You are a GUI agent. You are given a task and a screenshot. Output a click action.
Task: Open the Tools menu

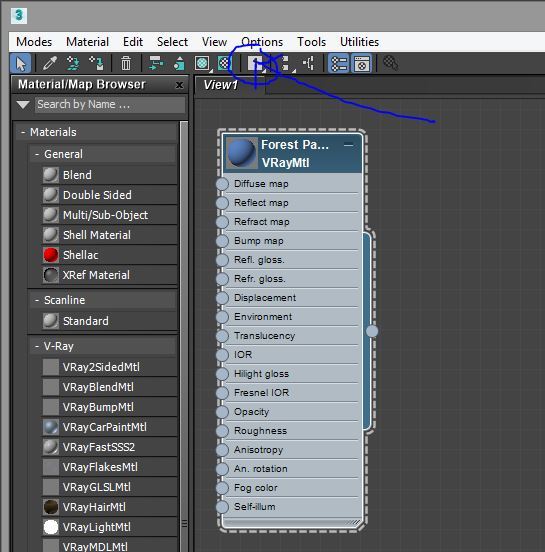tap(311, 42)
